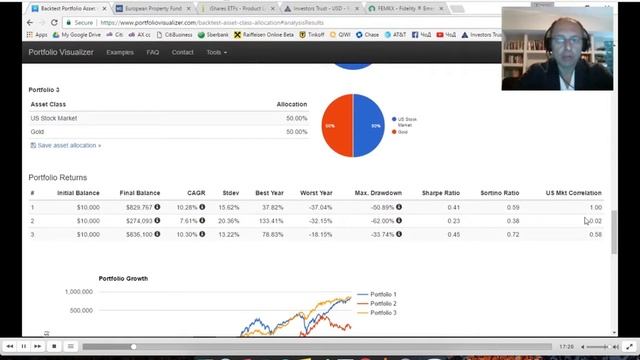The height and width of the screenshot is (360, 640).
Task: Click the Gold allocation row
Action: click(x=169, y=132)
